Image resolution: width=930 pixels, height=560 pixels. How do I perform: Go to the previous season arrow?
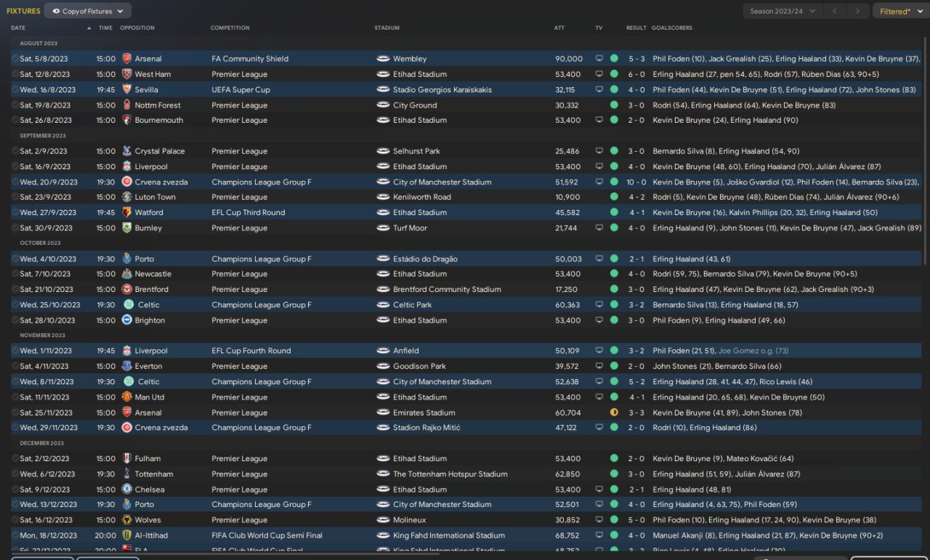click(x=836, y=11)
